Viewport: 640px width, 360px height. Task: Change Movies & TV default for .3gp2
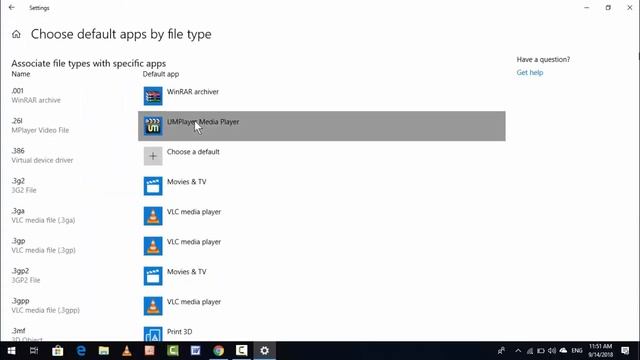(322, 276)
